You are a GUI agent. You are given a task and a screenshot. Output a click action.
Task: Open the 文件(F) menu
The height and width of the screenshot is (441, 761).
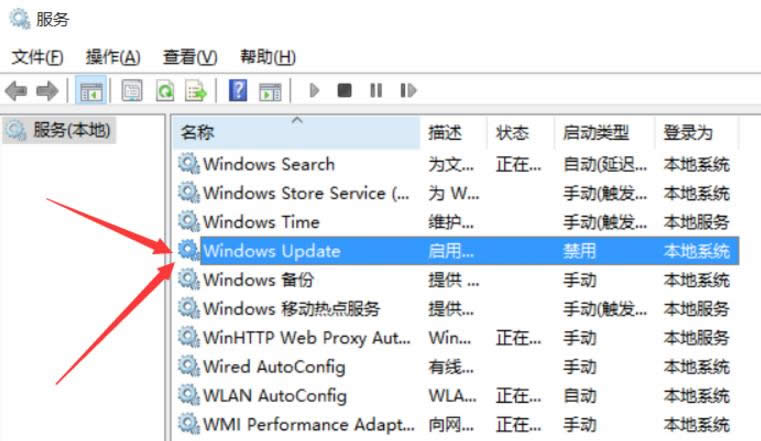click(38, 57)
